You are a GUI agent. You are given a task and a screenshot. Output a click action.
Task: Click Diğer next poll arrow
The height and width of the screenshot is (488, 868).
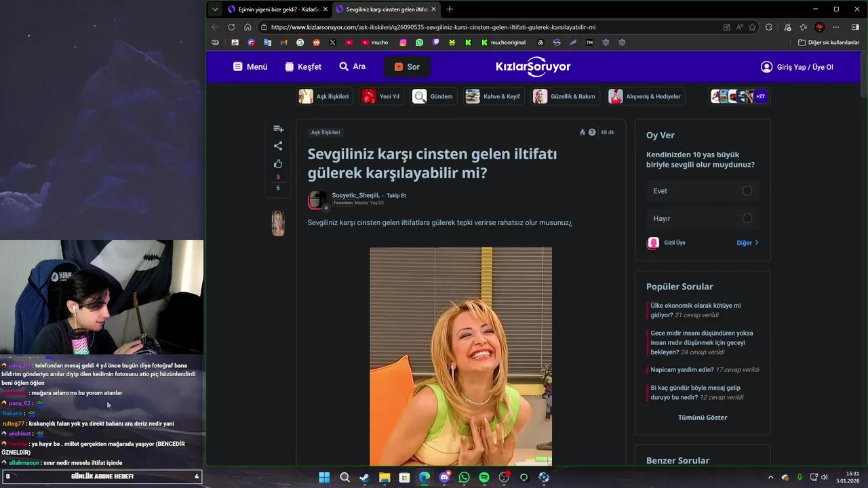click(748, 243)
